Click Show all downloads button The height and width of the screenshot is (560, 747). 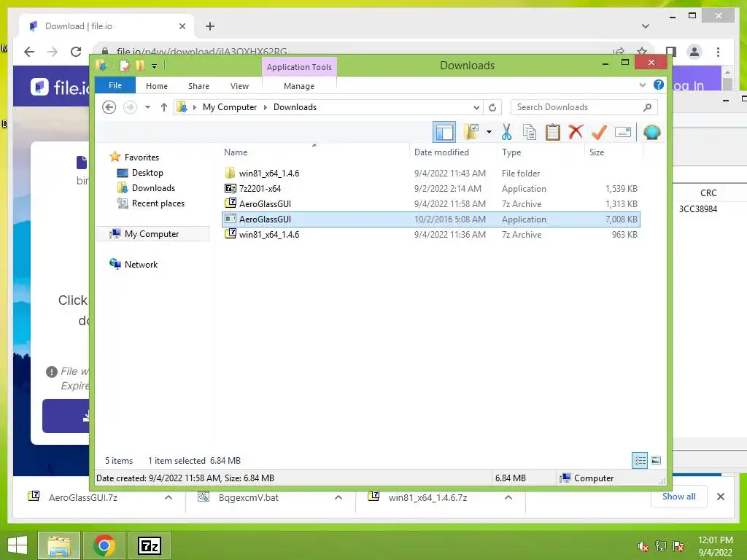[679, 497]
